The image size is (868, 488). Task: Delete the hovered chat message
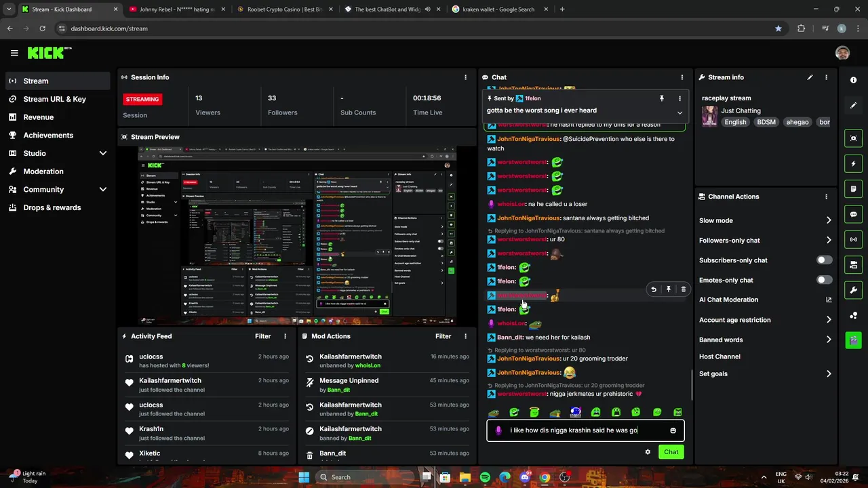(x=684, y=289)
